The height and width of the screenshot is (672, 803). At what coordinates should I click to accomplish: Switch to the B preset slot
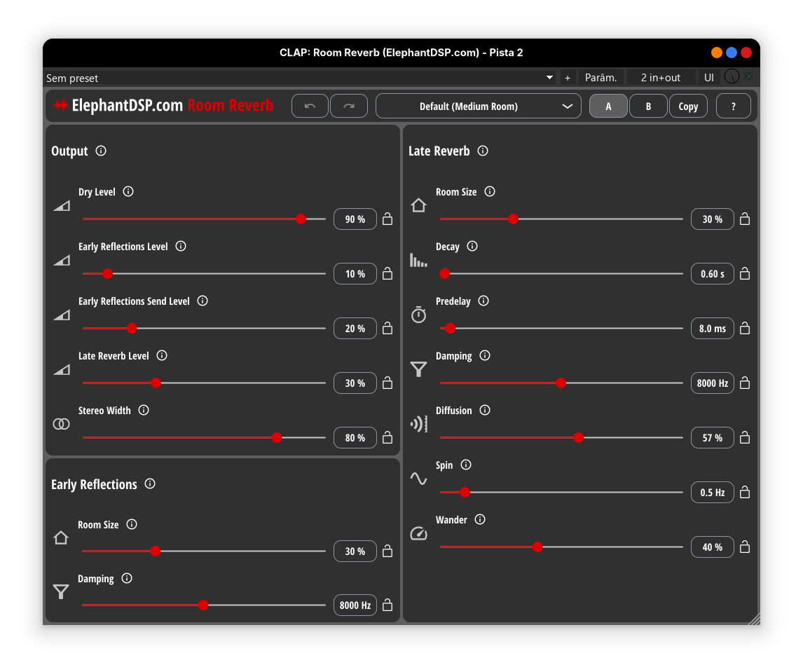tap(648, 107)
